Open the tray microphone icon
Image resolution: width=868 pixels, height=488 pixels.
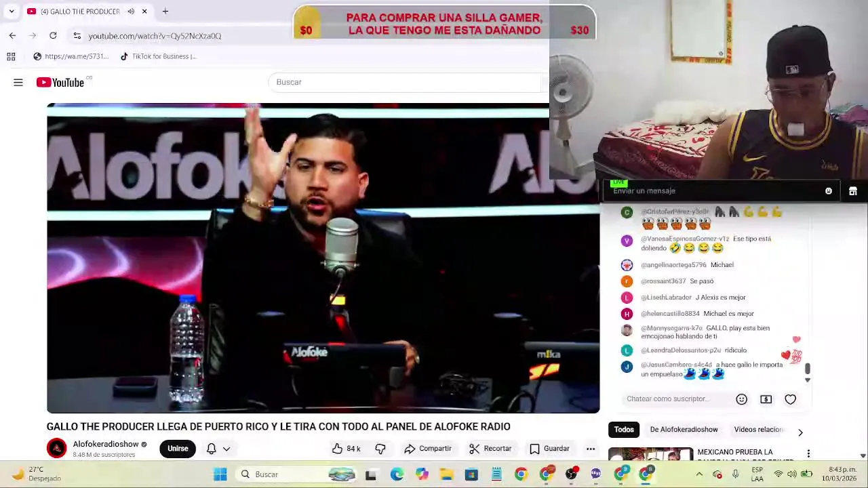point(735,474)
